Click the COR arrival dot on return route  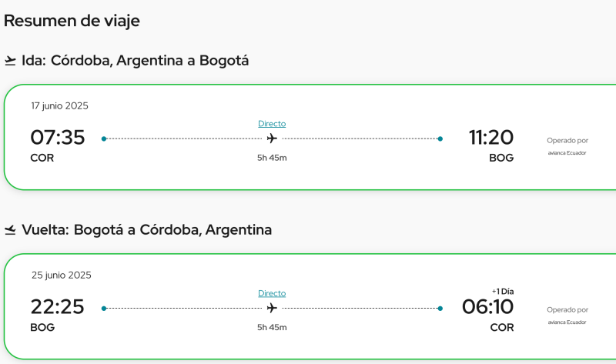point(440,309)
